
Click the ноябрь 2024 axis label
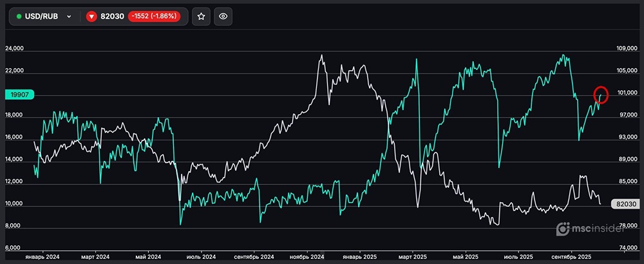coord(307,257)
